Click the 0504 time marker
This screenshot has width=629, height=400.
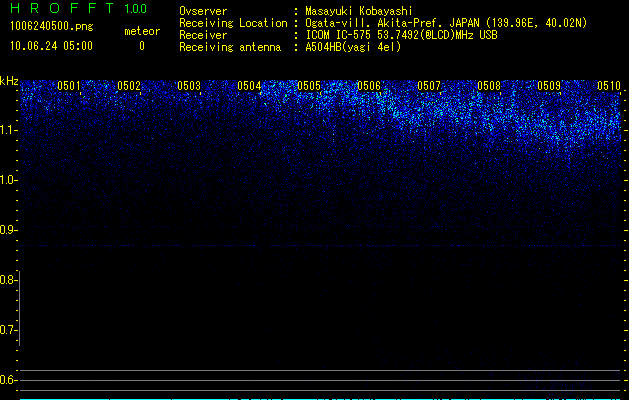(x=249, y=86)
